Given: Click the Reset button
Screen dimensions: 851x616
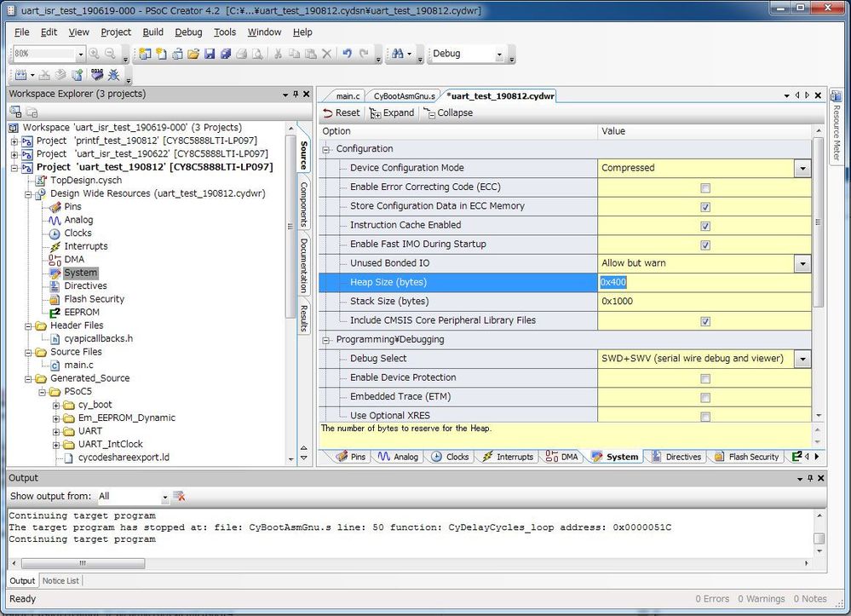Looking at the screenshot, I should coord(342,112).
